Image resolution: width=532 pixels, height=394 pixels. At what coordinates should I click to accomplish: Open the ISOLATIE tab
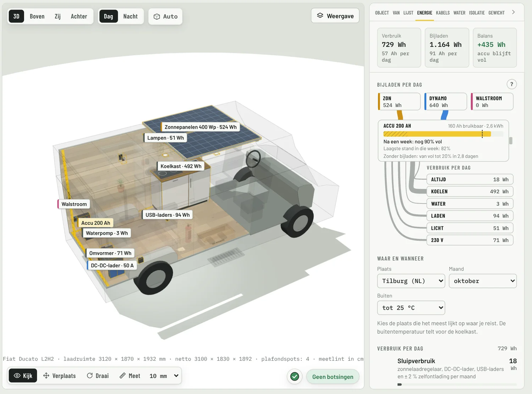pos(477,13)
